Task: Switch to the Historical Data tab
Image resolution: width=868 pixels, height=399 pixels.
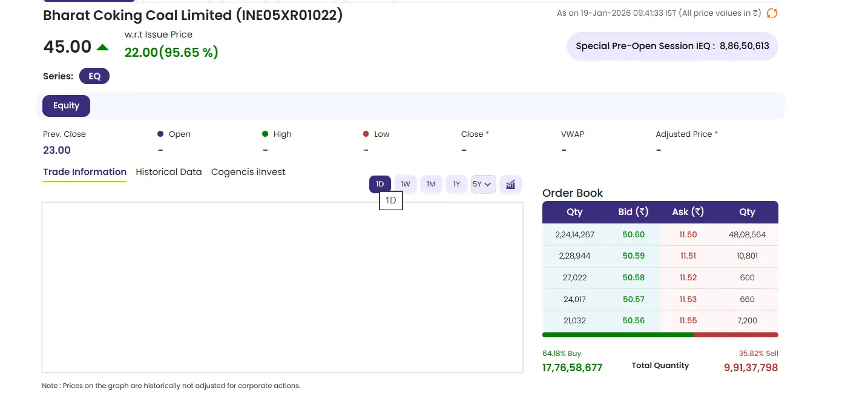Action: pos(168,172)
